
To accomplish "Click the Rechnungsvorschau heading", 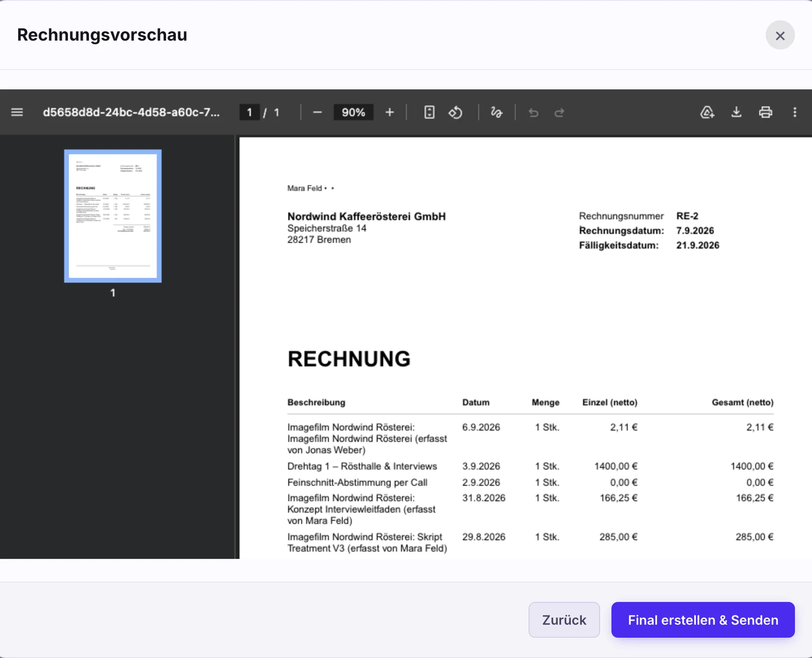I will click(x=102, y=35).
